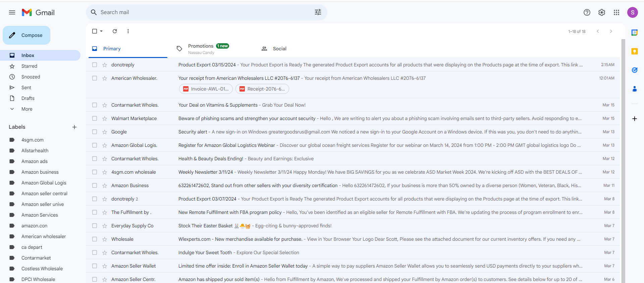Open the main menu hamburger icon
This screenshot has width=644, height=283.
(12, 12)
